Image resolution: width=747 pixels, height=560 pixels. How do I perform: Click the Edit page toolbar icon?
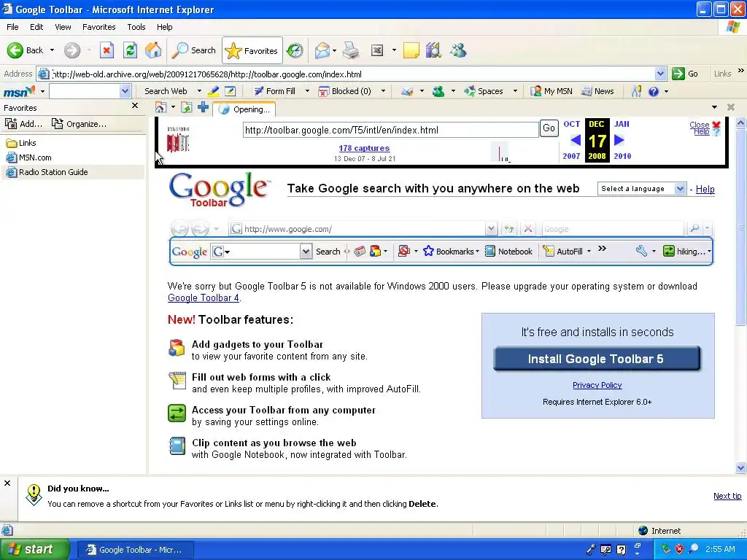click(377, 50)
